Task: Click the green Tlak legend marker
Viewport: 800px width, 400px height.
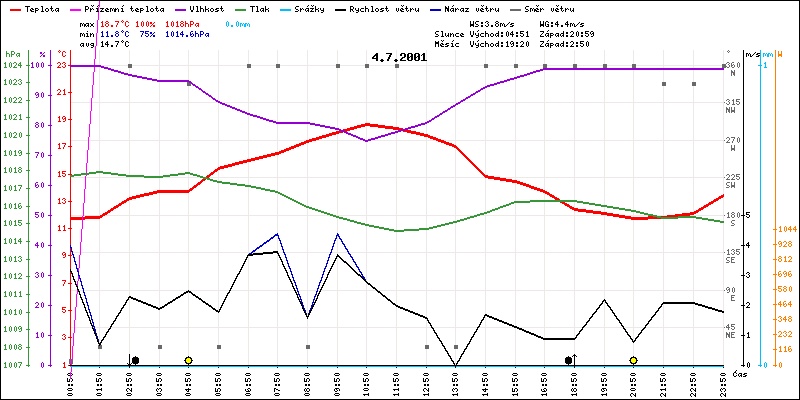Action: coord(256,7)
